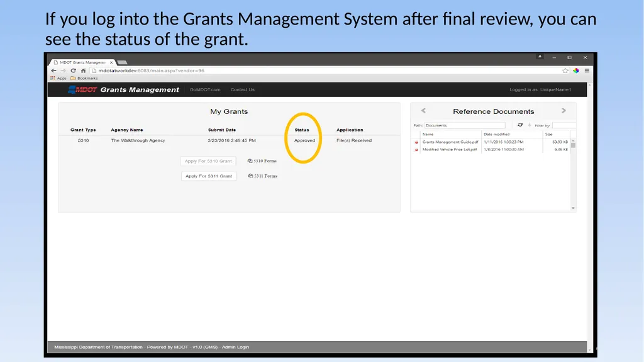
Task: Open a new browser tab
Action: pos(122,62)
